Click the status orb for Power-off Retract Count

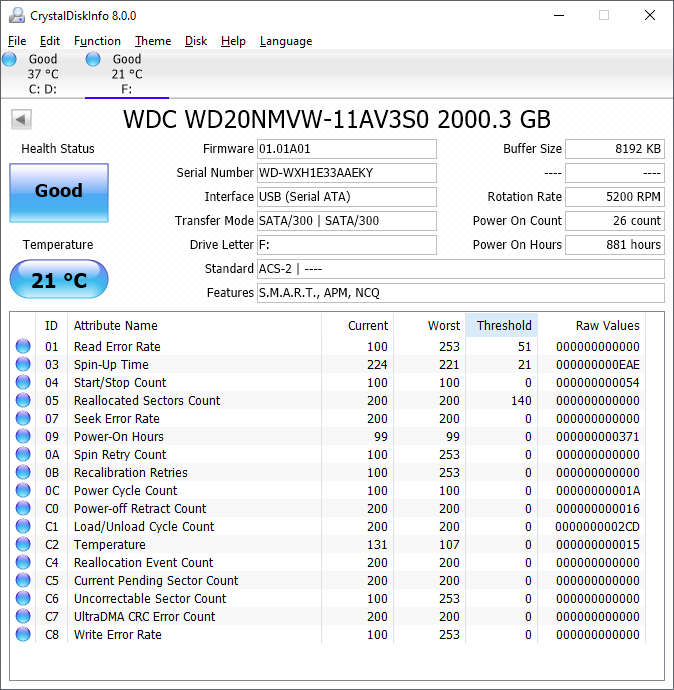pos(23,508)
